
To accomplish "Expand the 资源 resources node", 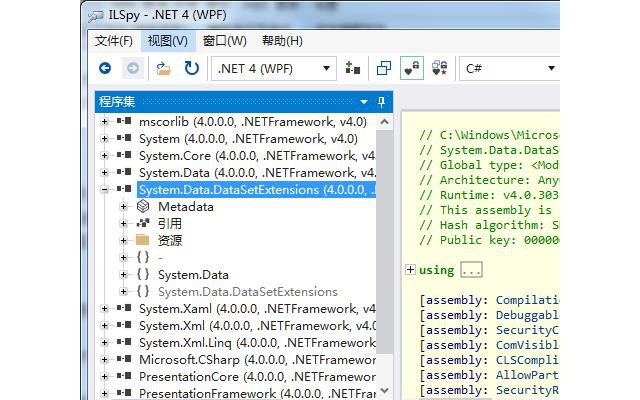I will (123, 240).
